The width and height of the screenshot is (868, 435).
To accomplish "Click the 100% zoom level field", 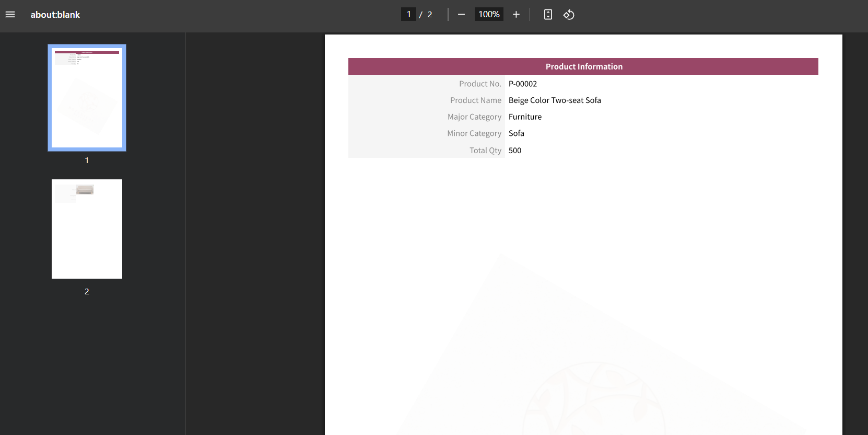I will [x=489, y=15].
